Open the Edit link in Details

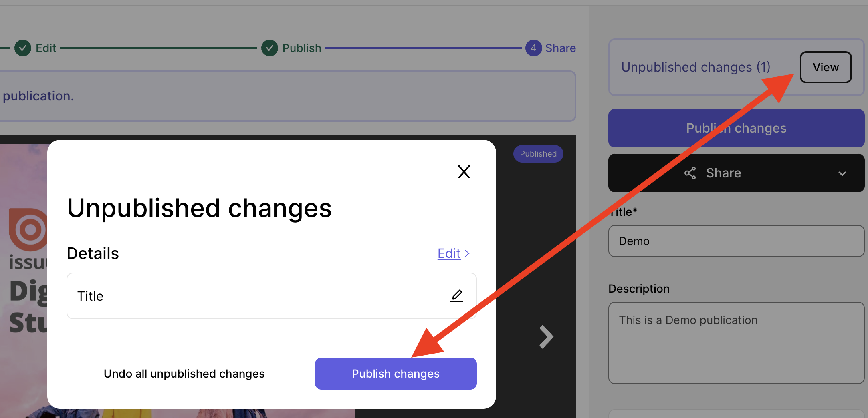coord(449,253)
